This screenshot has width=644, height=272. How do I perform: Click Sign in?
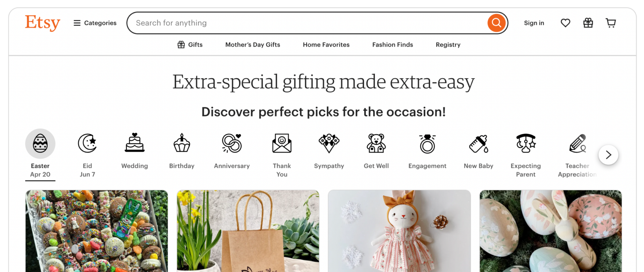point(534,23)
